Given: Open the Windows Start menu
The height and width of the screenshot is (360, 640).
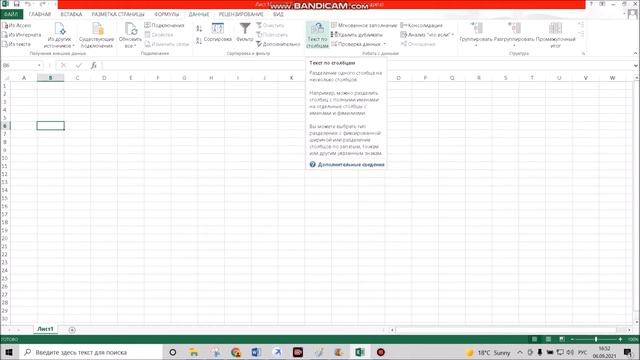Looking at the screenshot, I should click(9, 352).
